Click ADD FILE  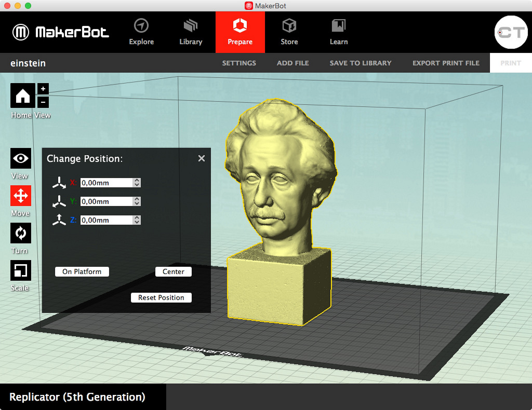tap(293, 63)
